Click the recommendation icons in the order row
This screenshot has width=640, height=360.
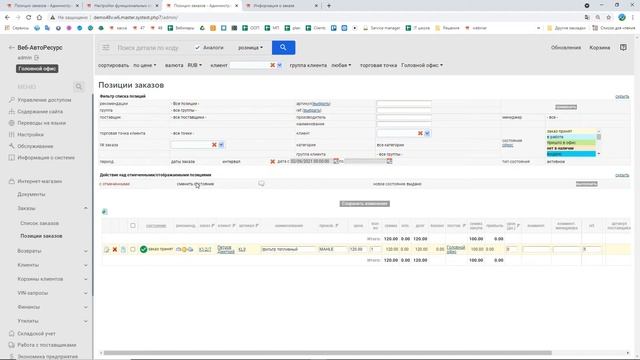click(x=184, y=249)
